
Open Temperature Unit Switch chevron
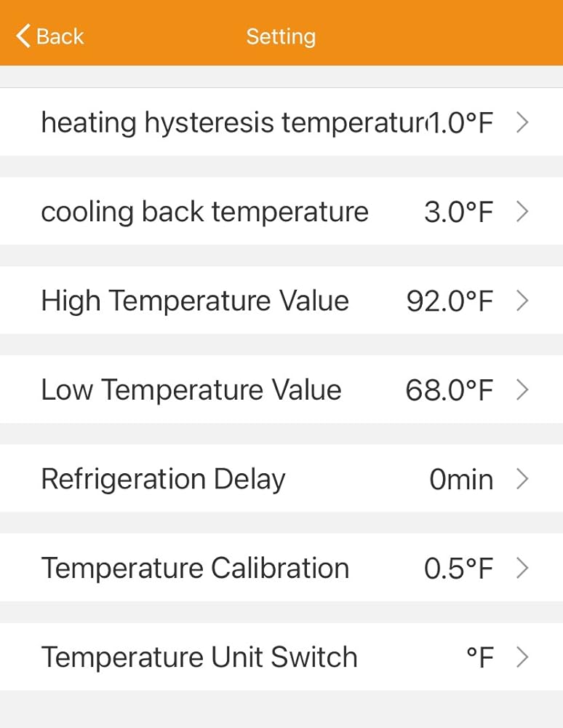point(522,657)
